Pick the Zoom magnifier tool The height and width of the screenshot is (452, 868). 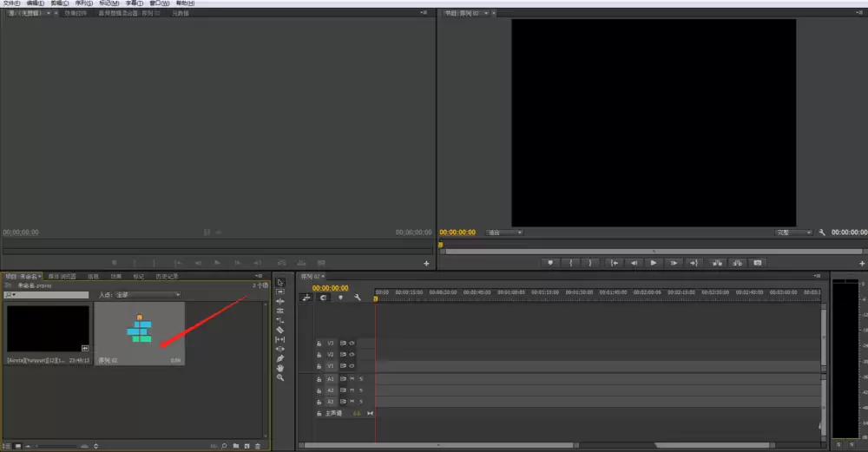[280, 377]
